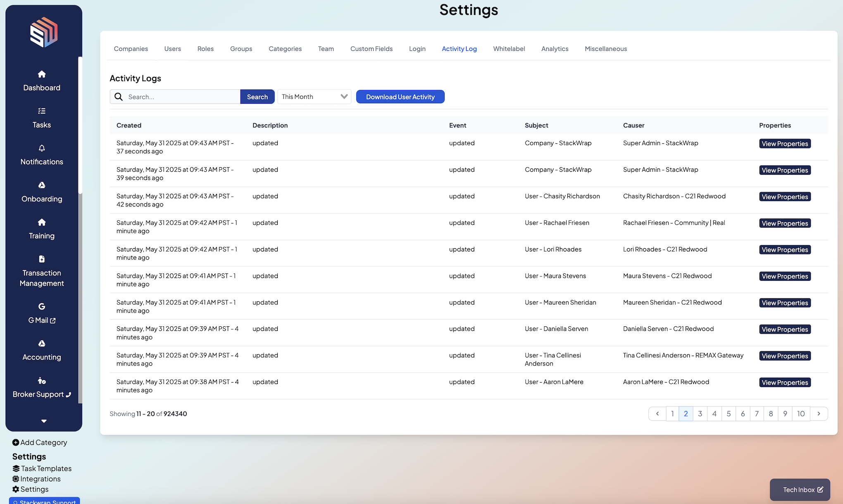Go to page 10 of logs
Image resolution: width=843 pixels, height=504 pixels.
click(x=801, y=414)
